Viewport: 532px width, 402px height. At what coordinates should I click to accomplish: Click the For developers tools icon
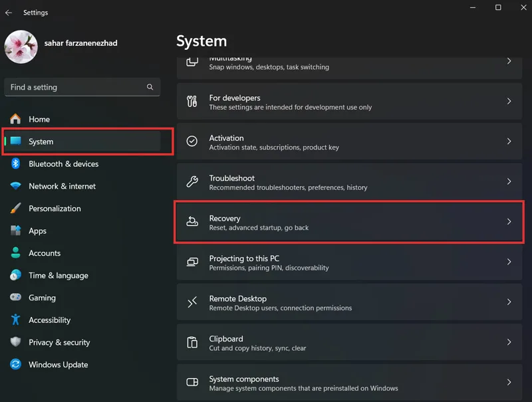192,101
